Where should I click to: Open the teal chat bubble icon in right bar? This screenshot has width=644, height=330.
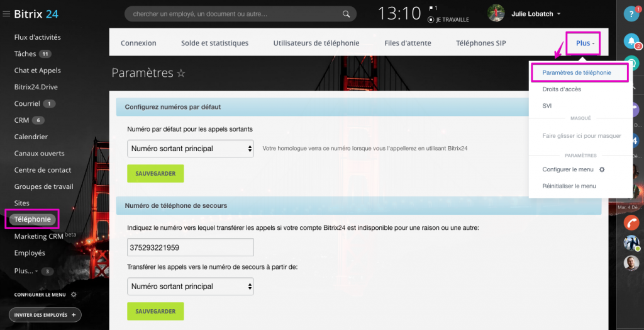click(x=631, y=63)
